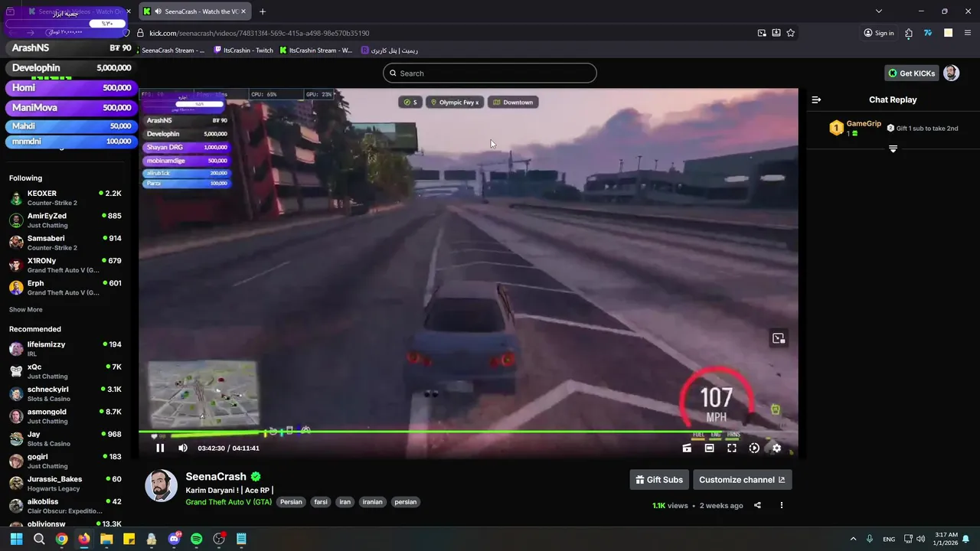Open the browser extensions puzzle icon
This screenshot has width=980, height=551.
909,33
